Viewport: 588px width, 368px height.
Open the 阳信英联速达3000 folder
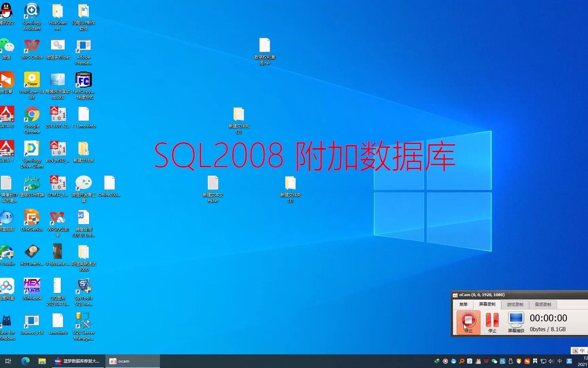pyautogui.click(x=83, y=257)
